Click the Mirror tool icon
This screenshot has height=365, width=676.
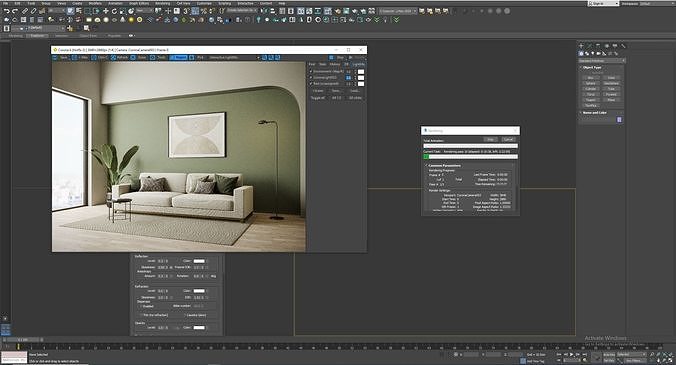[264, 11]
